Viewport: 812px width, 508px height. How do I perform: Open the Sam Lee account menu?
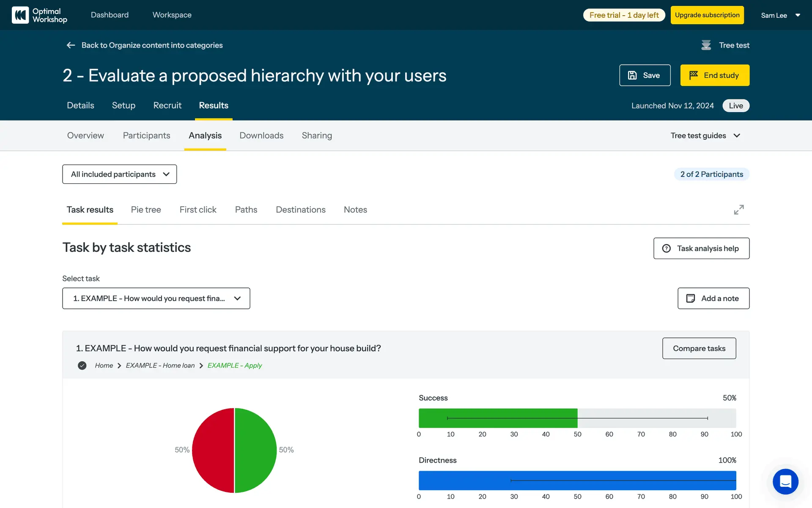[780, 15]
